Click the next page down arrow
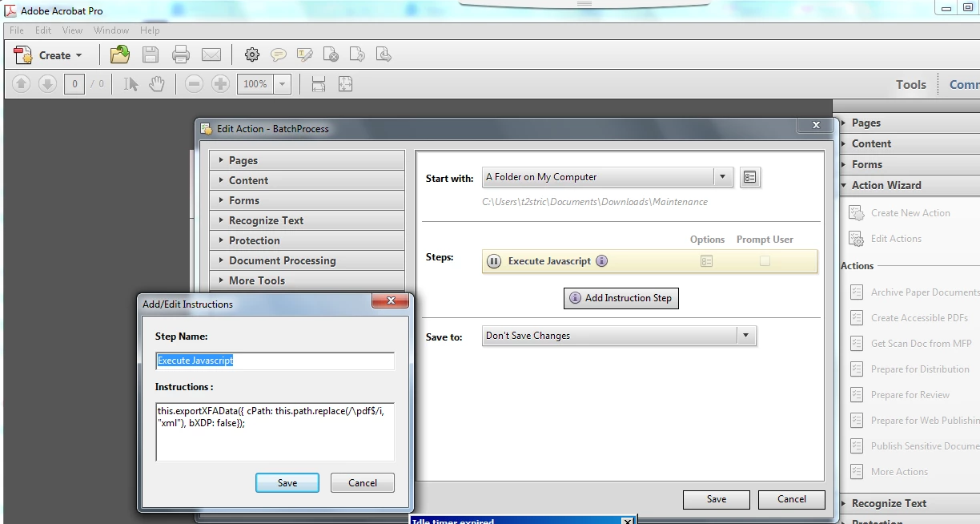The image size is (980, 524). [47, 83]
